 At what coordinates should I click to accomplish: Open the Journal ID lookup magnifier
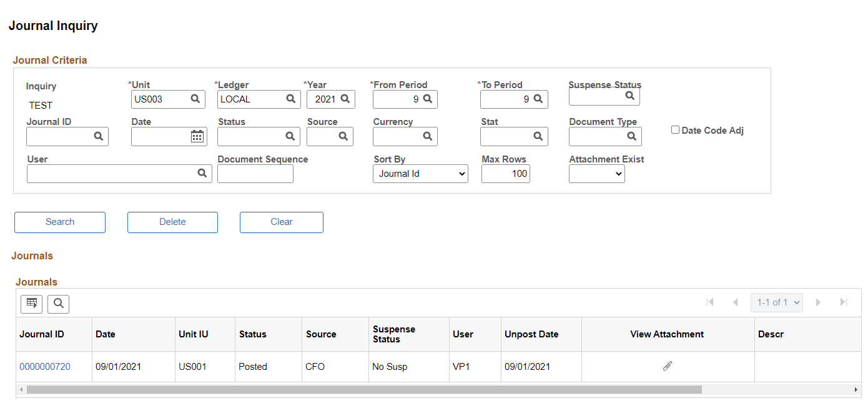click(x=99, y=136)
